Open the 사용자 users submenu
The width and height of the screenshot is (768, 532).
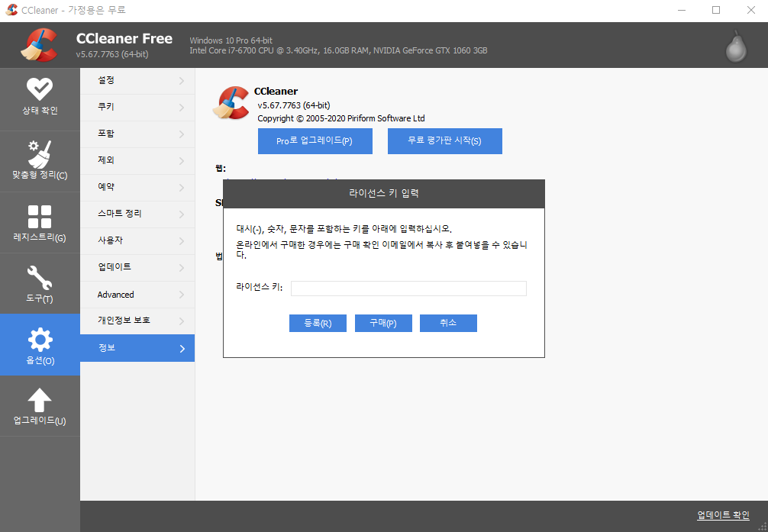coord(137,241)
